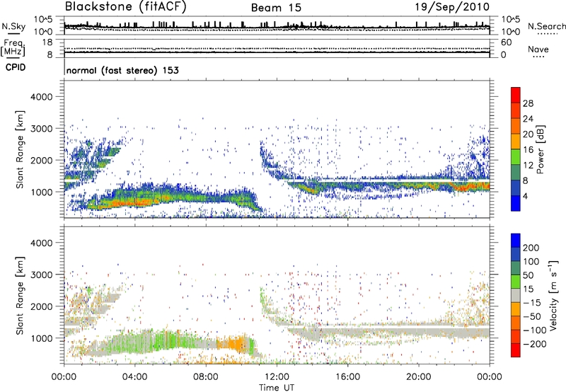Image resolution: width=566 pixels, height=392 pixels.
Task: Click the '16:00' time axis label
Action: point(347,377)
